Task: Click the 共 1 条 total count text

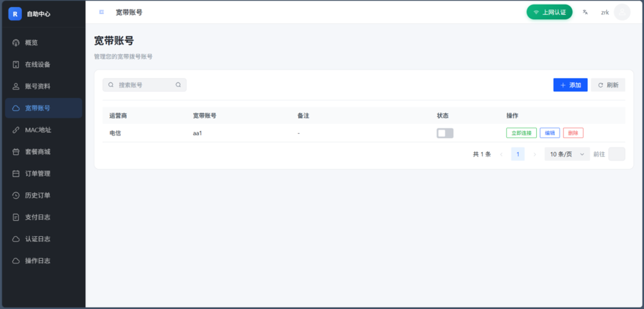Action: coord(482,154)
